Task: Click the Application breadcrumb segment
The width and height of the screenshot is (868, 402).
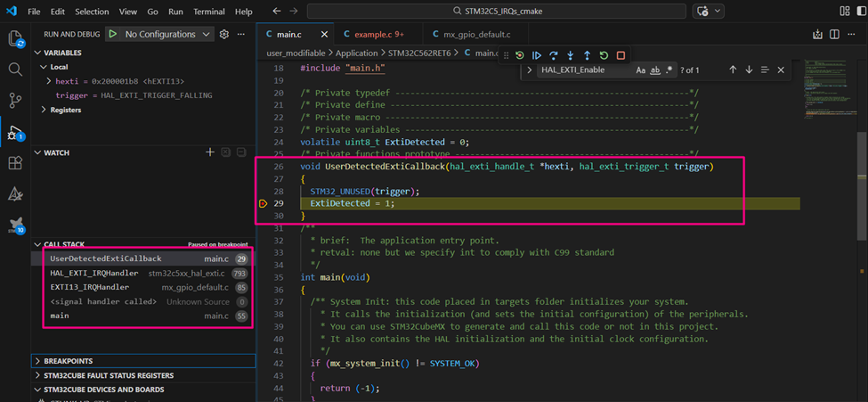Action: (x=356, y=53)
